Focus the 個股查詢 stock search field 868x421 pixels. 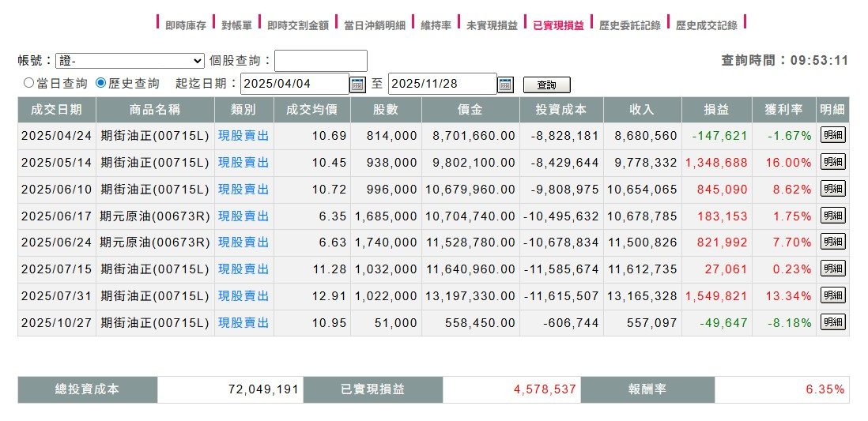pos(320,61)
